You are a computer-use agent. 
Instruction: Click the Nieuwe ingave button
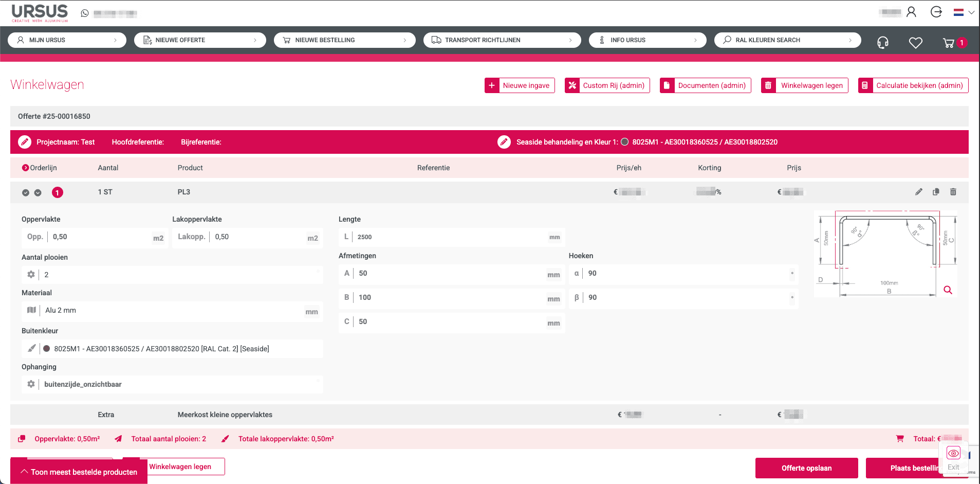coord(520,85)
